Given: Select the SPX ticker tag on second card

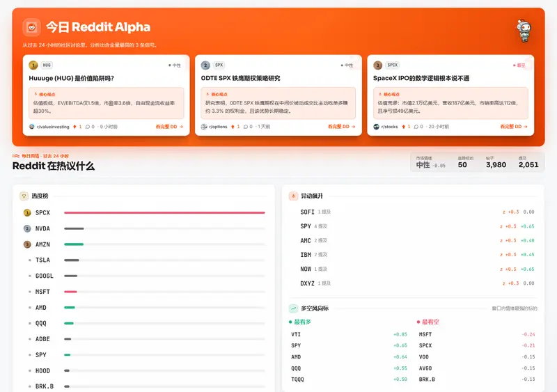Looking at the screenshot, I should tap(219, 65).
